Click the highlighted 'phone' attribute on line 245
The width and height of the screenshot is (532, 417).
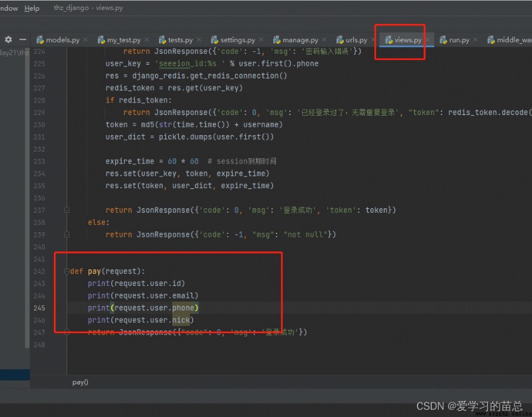pyautogui.click(x=184, y=308)
